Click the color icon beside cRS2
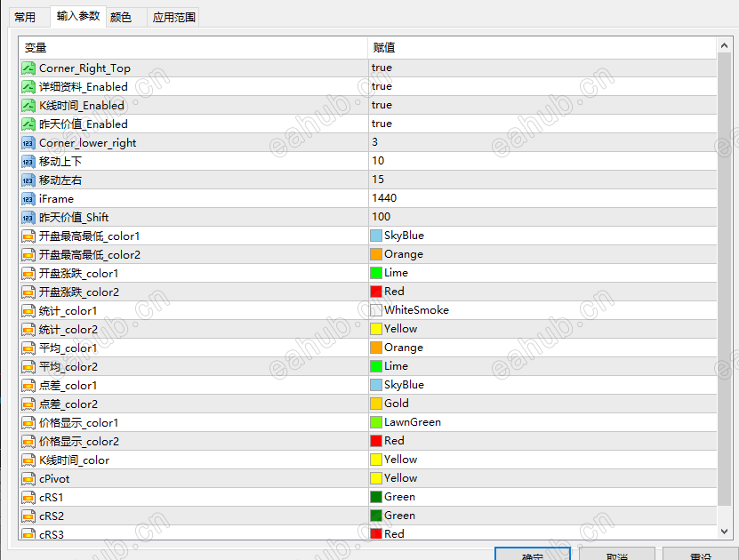The height and width of the screenshot is (560, 739). coord(28,516)
